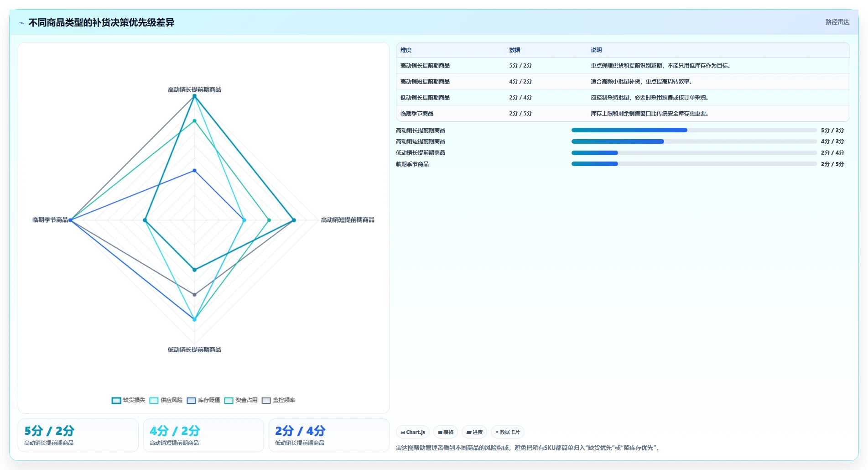The image size is (868, 470).
Task: Click the 说明 column header
Action: (x=596, y=50)
